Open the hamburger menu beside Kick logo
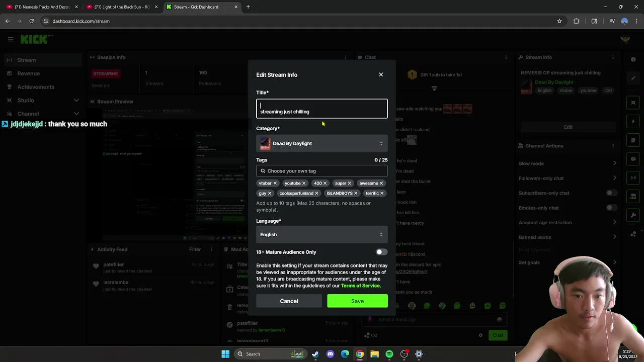This screenshot has height=362, width=644. 11,39
